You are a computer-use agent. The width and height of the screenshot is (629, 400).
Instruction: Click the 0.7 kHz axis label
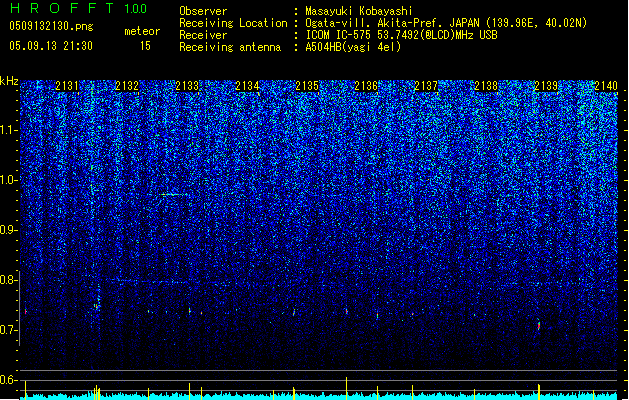pos(8,330)
